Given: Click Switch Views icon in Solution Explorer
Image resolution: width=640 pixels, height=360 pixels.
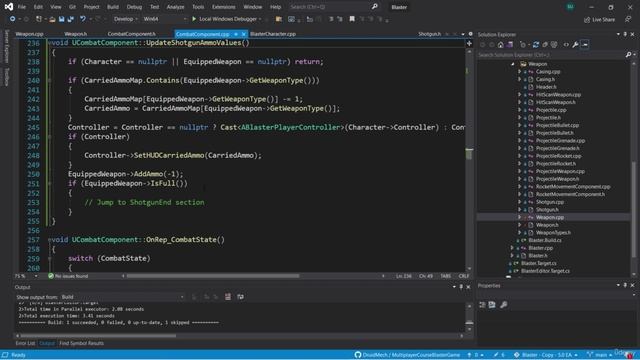Looking at the screenshot, I should [510, 44].
